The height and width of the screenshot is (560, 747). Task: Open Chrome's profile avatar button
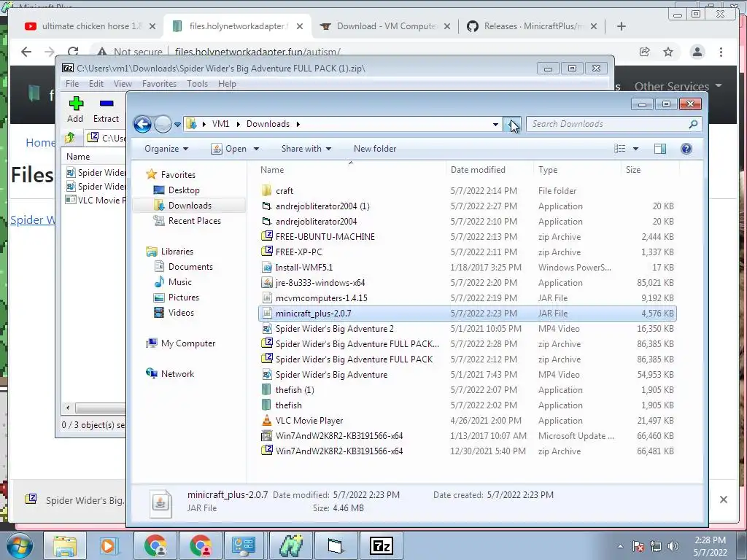(697, 52)
